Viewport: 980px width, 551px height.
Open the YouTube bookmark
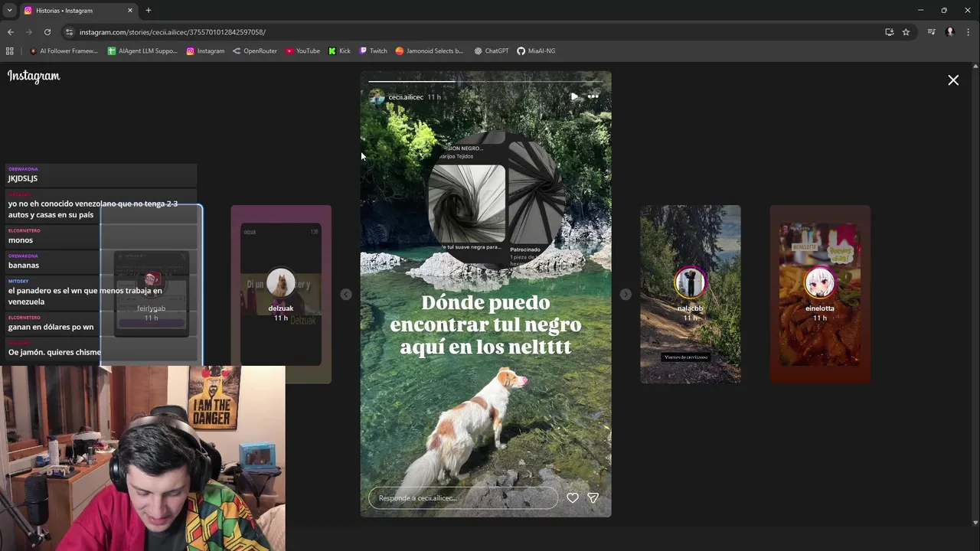click(302, 51)
